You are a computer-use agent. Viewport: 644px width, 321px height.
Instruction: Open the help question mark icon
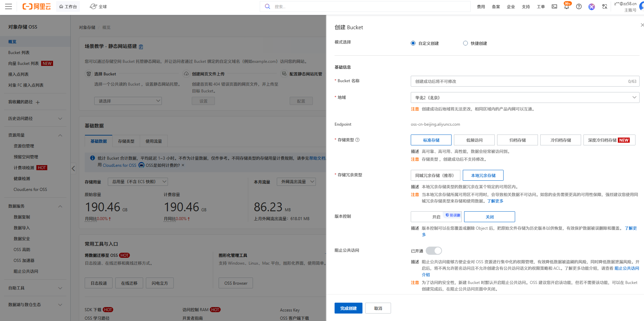click(579, 6)
